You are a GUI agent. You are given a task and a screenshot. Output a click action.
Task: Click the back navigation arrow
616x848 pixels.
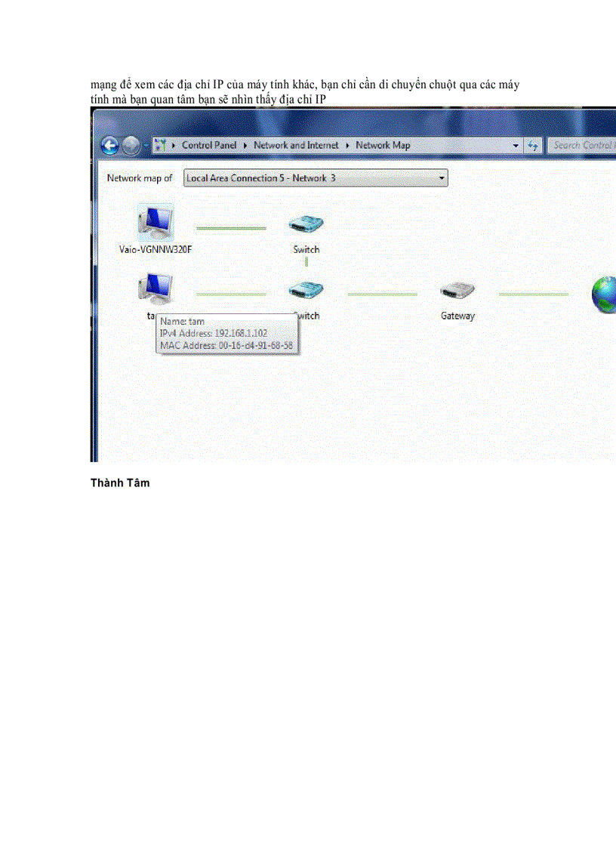point(109,145)
